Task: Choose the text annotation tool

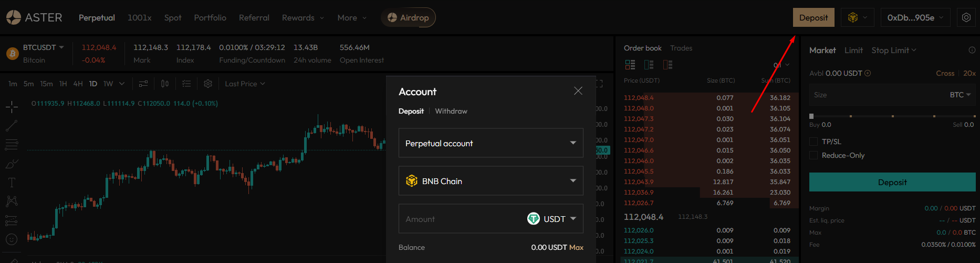Action: point(12,183)
